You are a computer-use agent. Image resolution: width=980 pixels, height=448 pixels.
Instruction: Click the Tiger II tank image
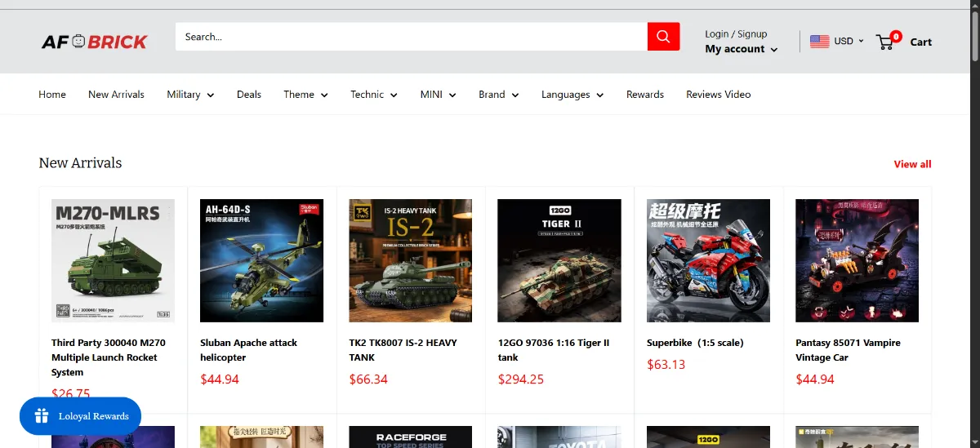[x=559, y=260]
